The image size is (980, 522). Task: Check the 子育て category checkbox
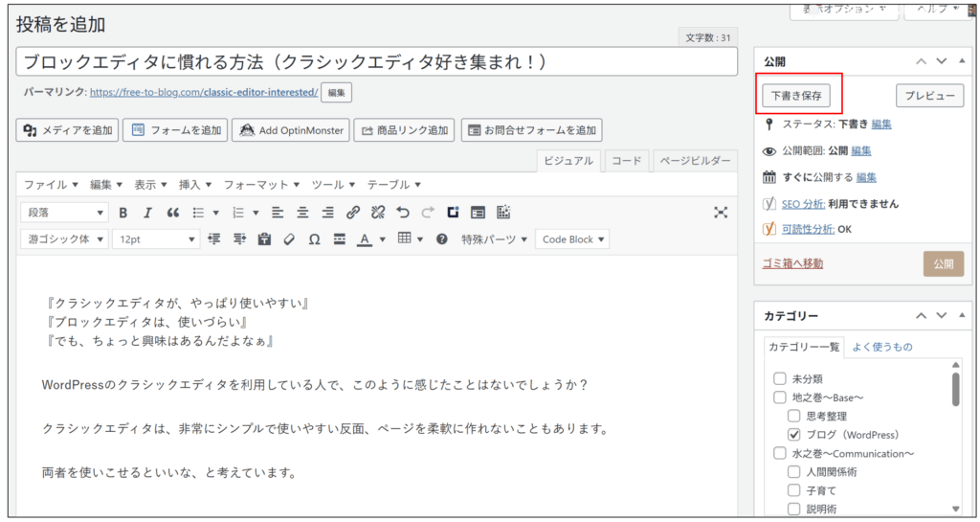point(793,490)
